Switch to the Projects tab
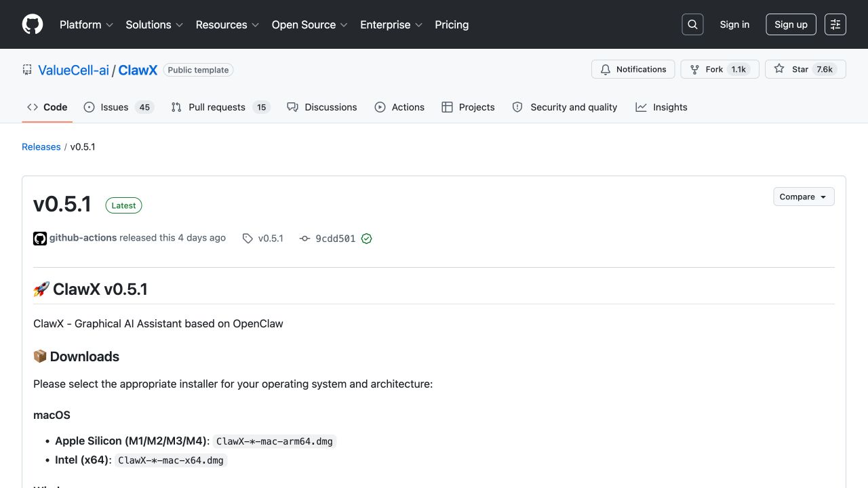The height and width of the screenshot is (488, 868). point(468,107)
